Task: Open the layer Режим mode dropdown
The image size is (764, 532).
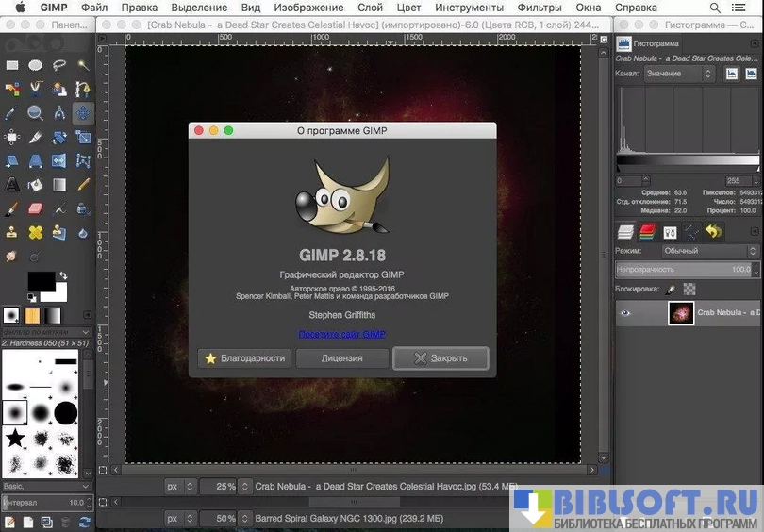Action: pyautogui.click(x=709, y=251)
